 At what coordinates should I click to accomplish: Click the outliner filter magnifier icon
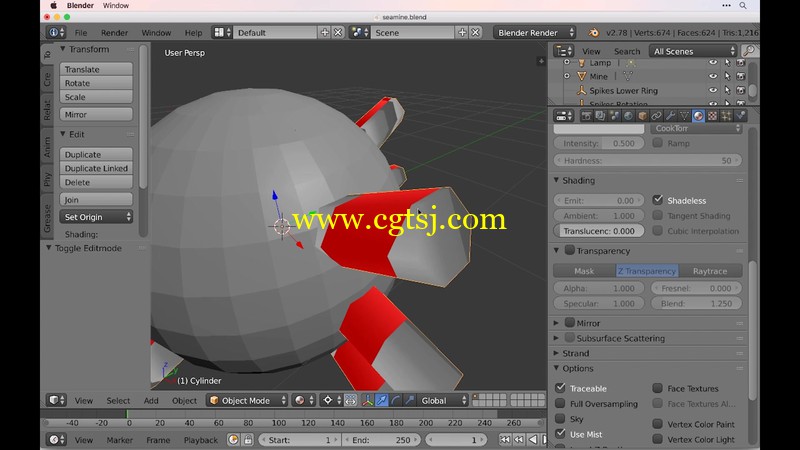click(x=749, y=51)
